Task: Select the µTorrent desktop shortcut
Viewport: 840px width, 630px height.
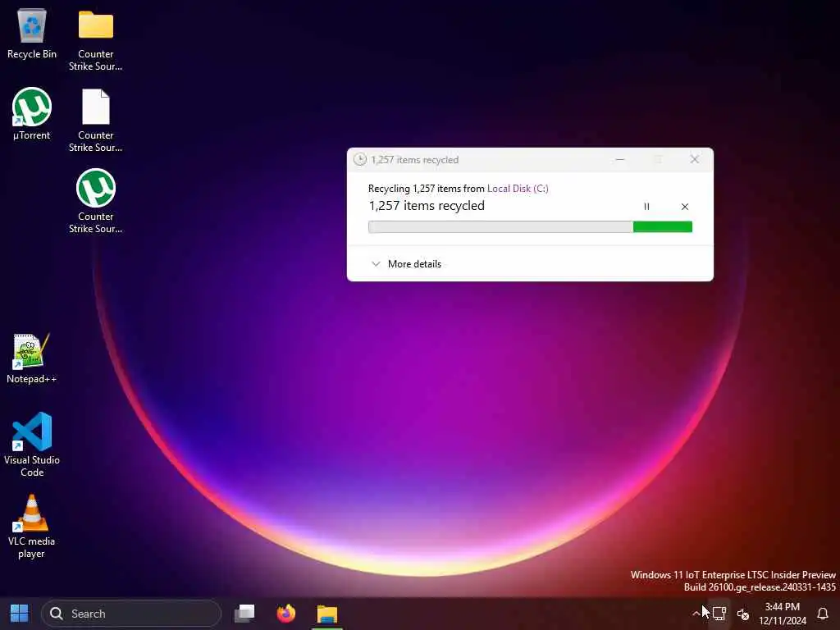Action: tap(32, 114)
